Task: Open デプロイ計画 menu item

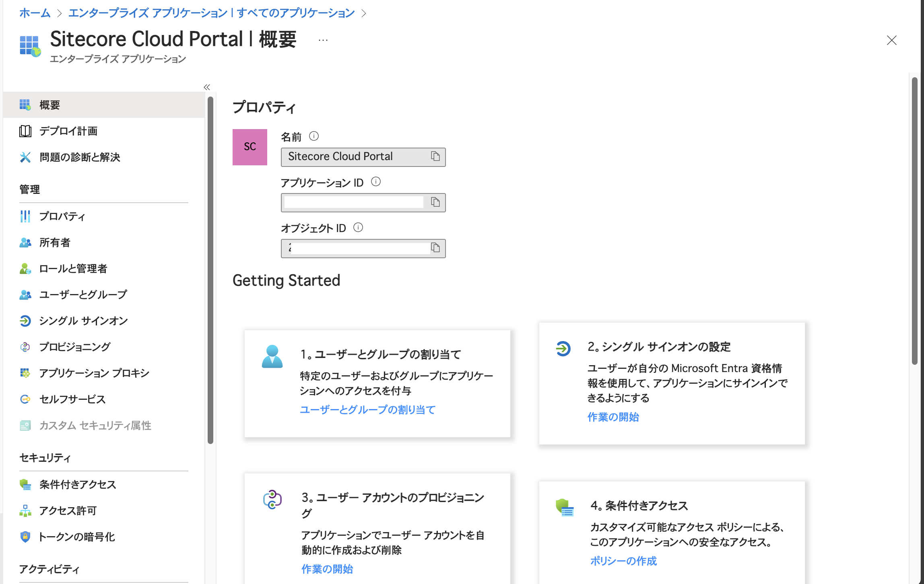Action: [104, 131]
